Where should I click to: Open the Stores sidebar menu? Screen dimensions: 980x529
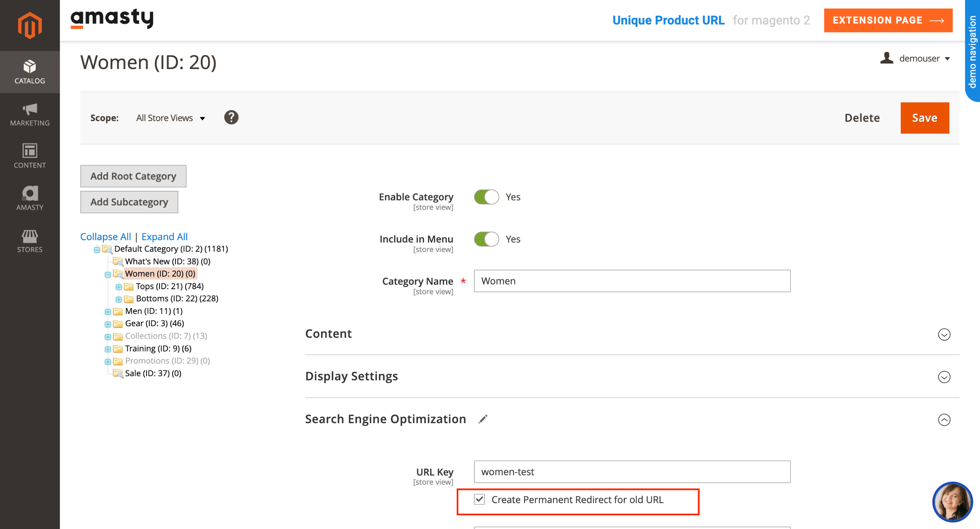coord(30,241)
